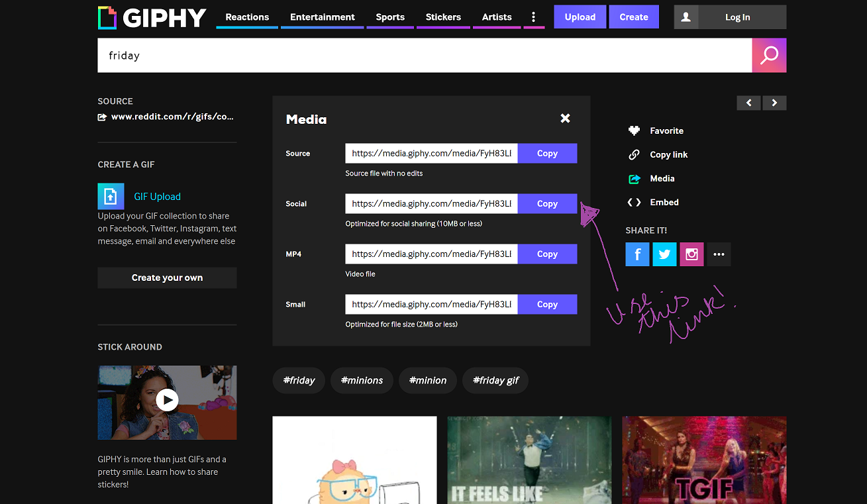This screenshot has height=504, width=867.
Task: Click the #minions tag
Action: pyautogui.click(x=362, y=380)
